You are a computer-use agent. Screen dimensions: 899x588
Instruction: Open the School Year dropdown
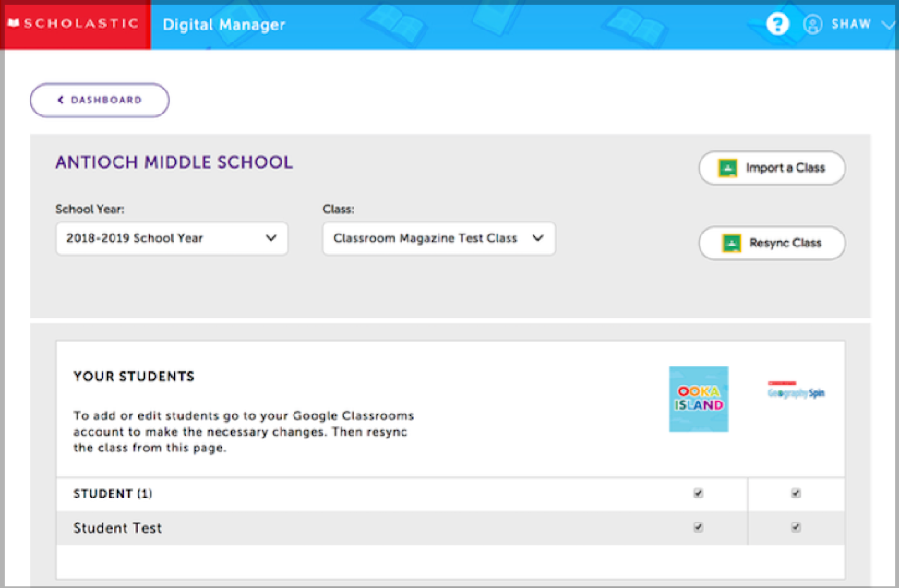172,238
